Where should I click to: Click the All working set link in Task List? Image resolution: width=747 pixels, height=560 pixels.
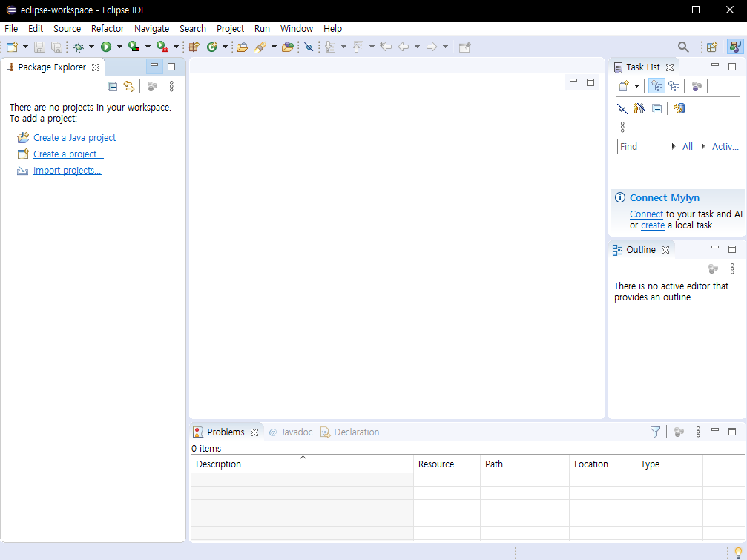pos(688,146)
